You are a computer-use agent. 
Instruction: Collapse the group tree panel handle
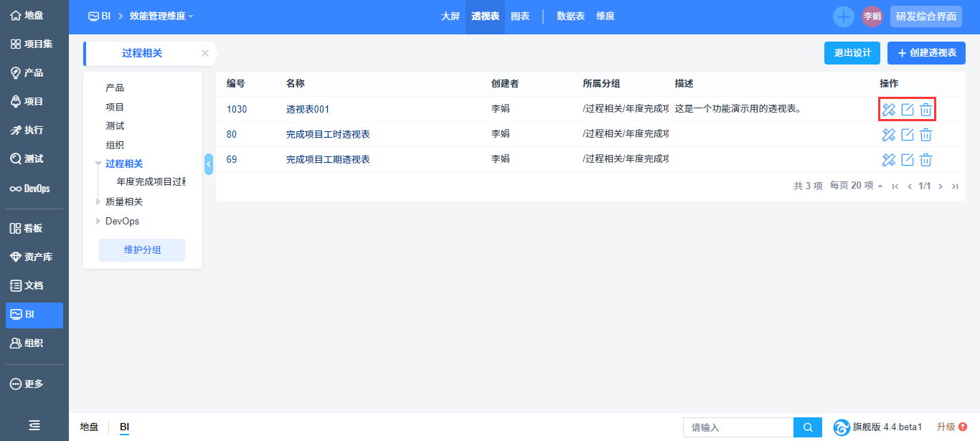click(x=209, y=164)
